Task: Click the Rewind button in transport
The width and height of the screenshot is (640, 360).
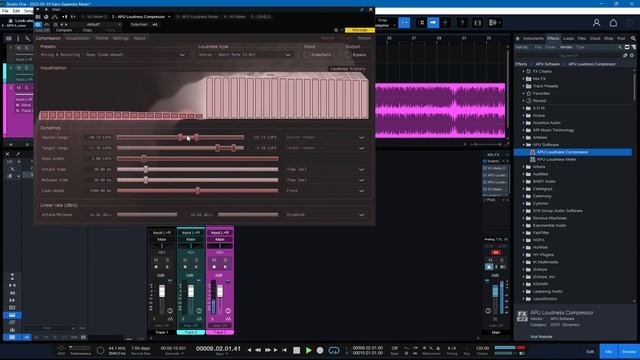Action: point(258,350)
